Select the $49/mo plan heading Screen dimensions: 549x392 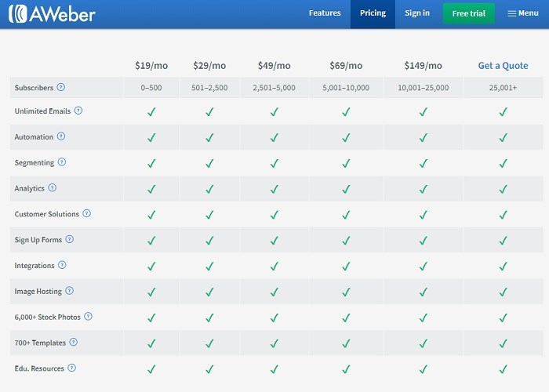click(x=274, y=66)
